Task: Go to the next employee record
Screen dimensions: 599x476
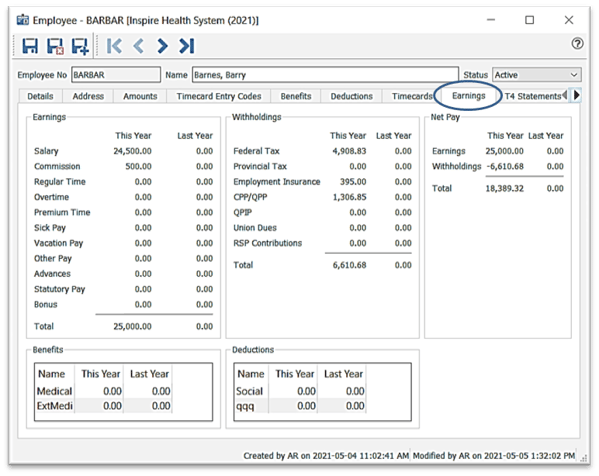Action: (162, 46)
